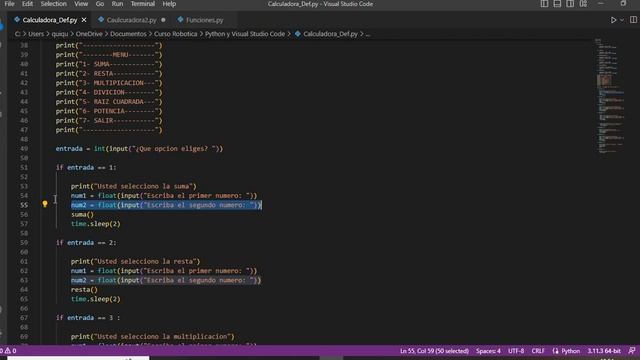
Task: Click print 'Usted selecciono la multiplicacion' line
Action: pyautogui.click(x=153, y=336)
